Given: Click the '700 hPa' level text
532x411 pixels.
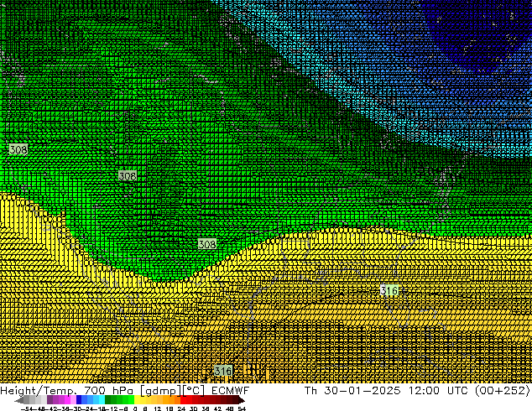Looking at the screenshot, I should tap(108, 391).
